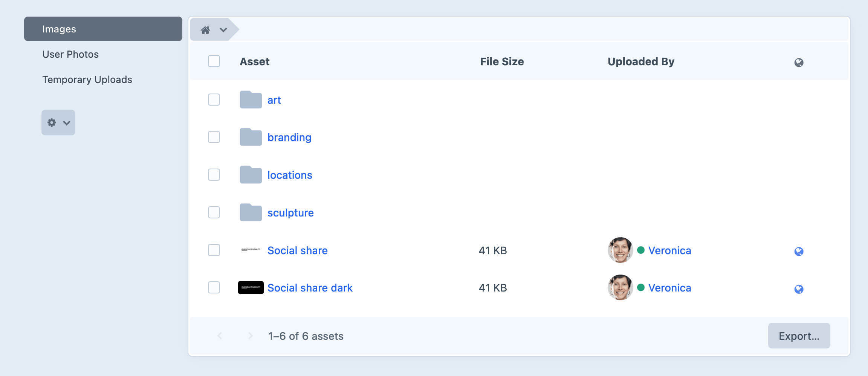Click Veronica's avatar in Social share row

click(x=620, y=250)
